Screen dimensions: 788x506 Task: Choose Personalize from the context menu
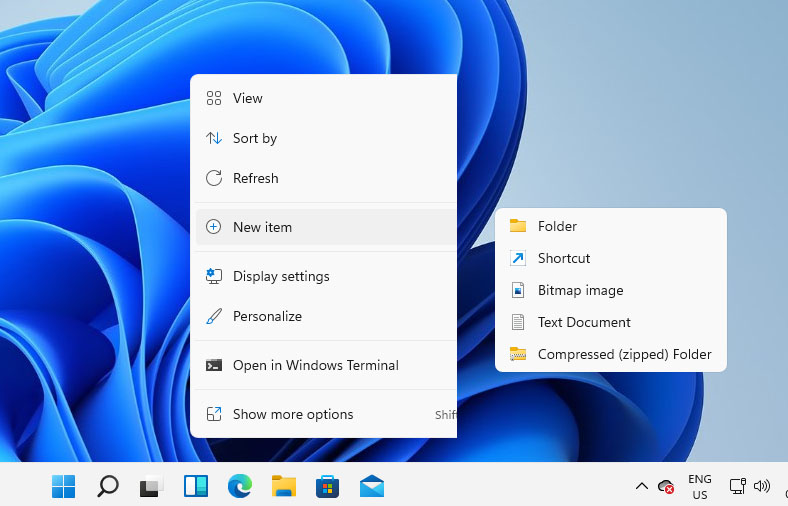pyautogui.click(x=326, y=316)
